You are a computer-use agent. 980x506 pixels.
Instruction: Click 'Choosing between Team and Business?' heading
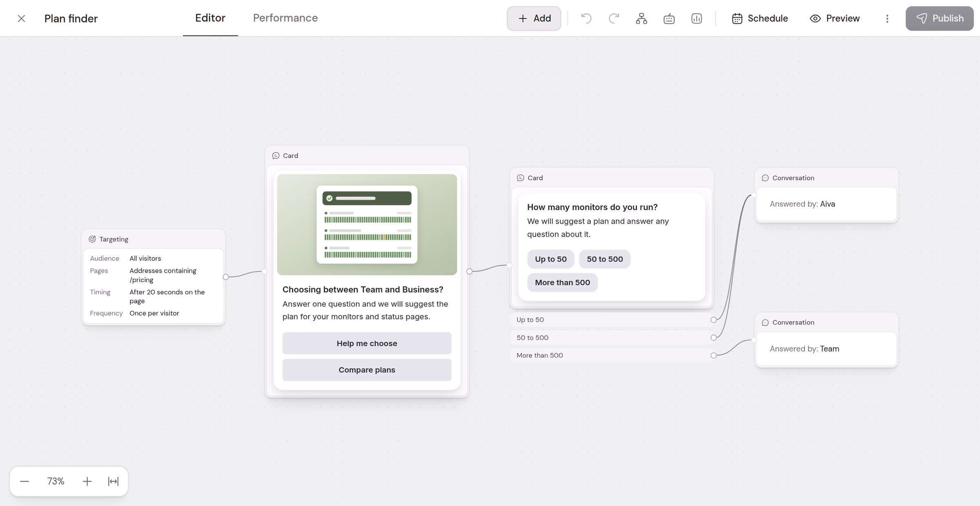[x=363, y=289]
